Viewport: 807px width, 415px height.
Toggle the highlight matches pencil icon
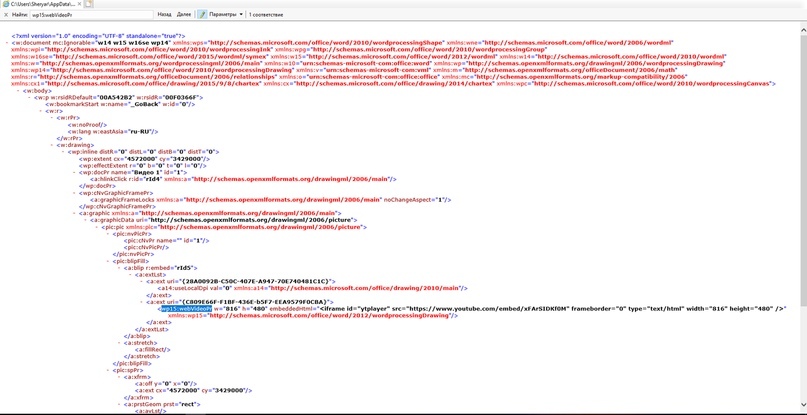coord(203,15)
